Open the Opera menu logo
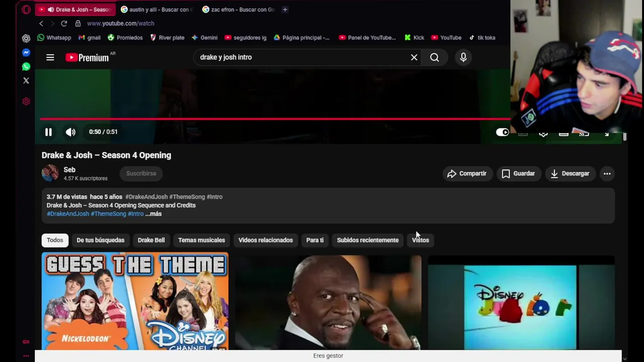The image size is (644, 362). click(26, 10)
